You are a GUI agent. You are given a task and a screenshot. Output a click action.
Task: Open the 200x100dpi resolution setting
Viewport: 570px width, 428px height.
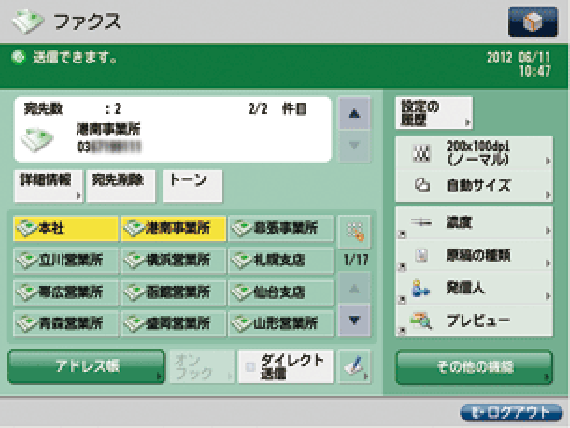(x=474, y=153)
